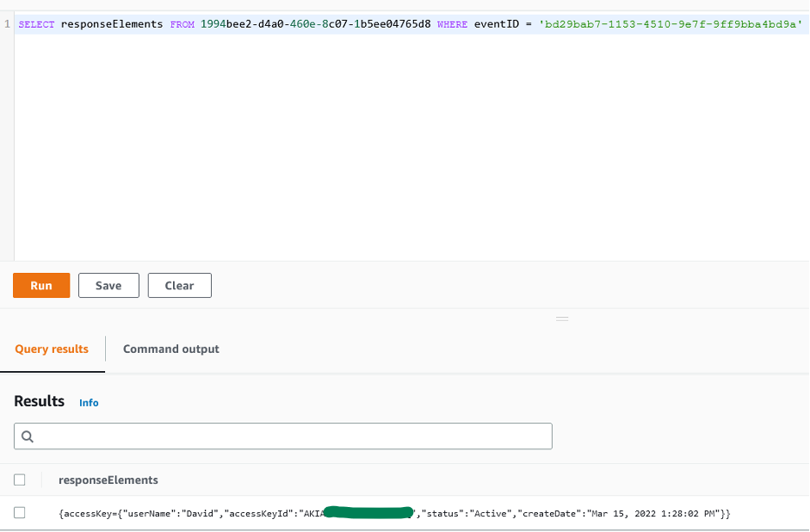810x532 pixels.
Task: Select the result row containing the accessKey JSON
Action: click(x=387, y=512)
